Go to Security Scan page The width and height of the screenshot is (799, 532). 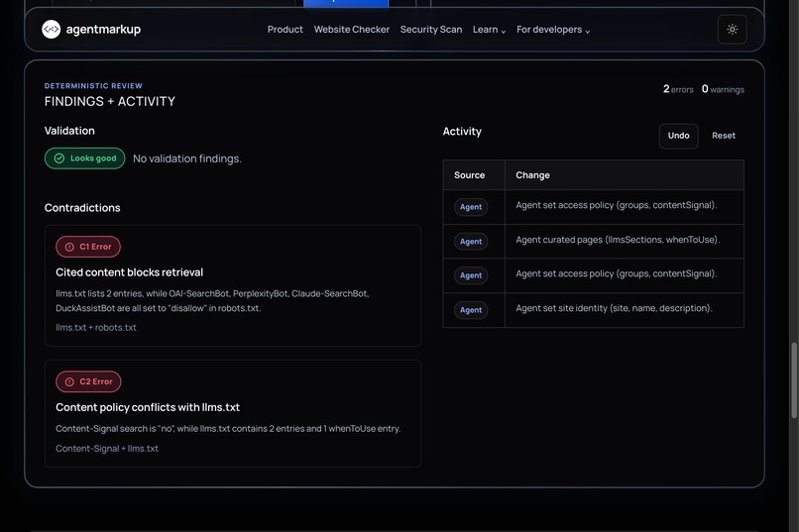[431, 30]
